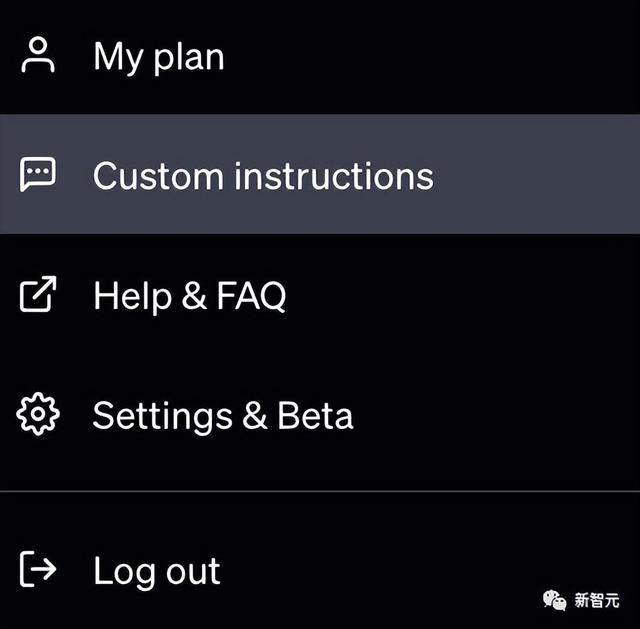Open the Settings & Beta menu label
Screen dimensions: 640x629
coord(222,415)
